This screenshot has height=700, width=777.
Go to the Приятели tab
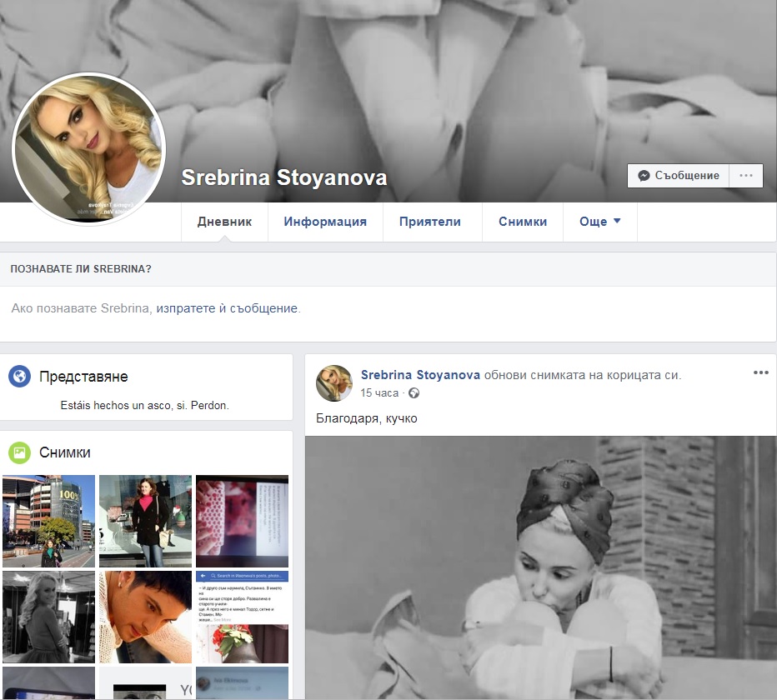(x=429, y=222)
